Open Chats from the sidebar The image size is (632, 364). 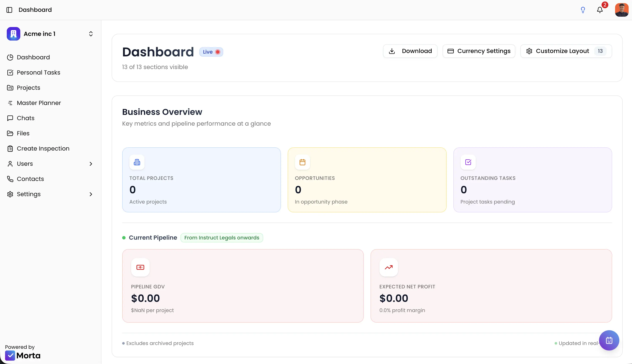coord(25,118)
